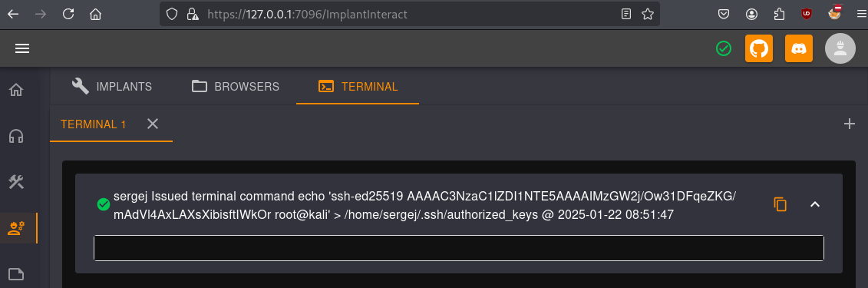Open the tools wrench-hammer sidebar icon
This screenshot has height=288, width=868.
coord(16,182)
